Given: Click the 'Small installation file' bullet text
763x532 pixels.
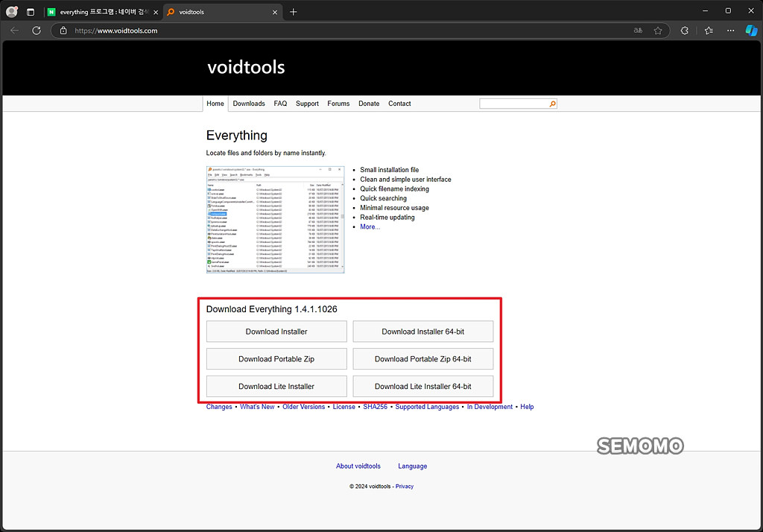Looking at the screenshot, I should coord(389,170).
